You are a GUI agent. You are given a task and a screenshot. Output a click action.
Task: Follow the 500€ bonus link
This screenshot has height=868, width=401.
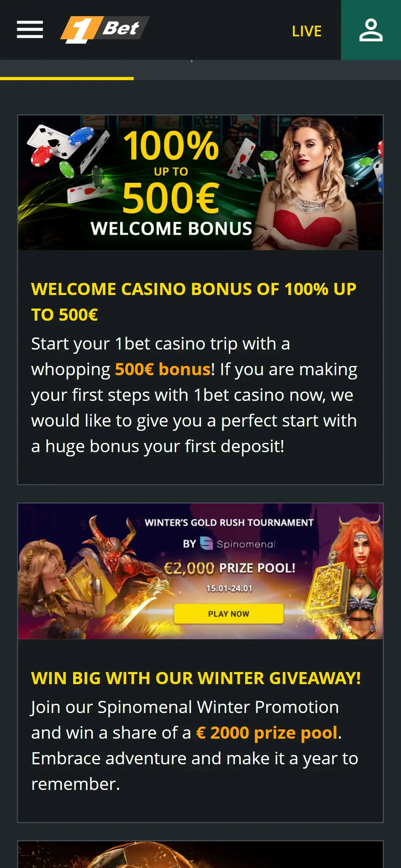coord(163,369)
